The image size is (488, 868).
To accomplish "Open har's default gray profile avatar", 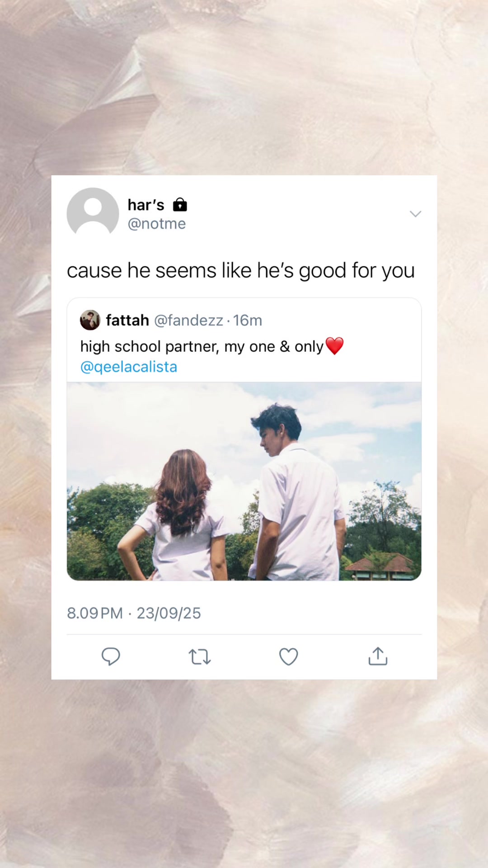I will point(93,213).
